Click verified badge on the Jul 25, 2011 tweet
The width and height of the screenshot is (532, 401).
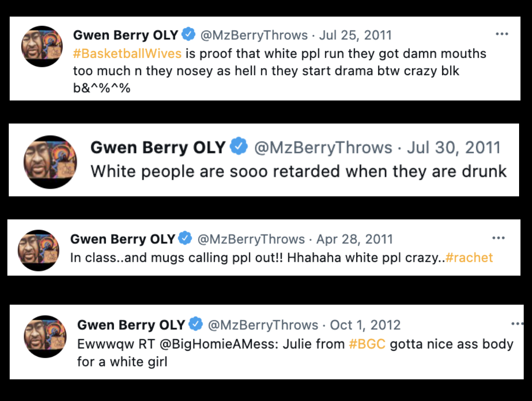click(189, 35)
